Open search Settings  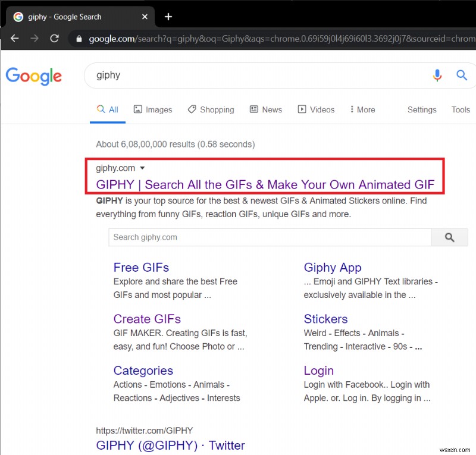(x=422, y=109)
